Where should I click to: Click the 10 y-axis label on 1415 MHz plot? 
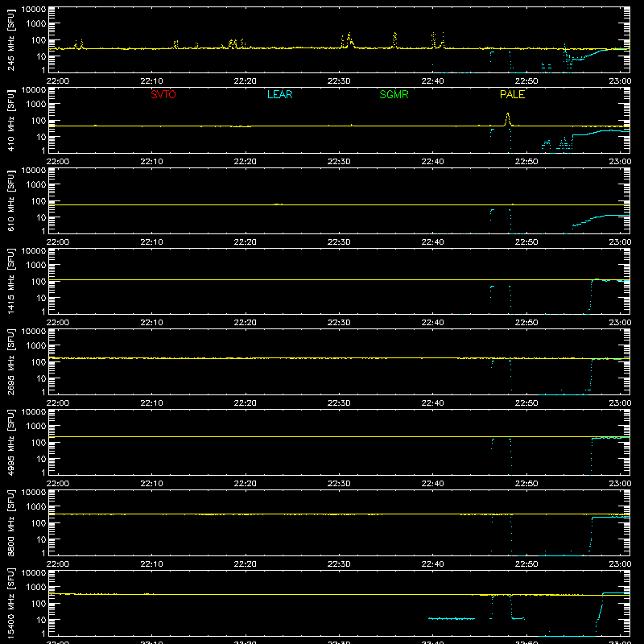(x=42, y=298)
